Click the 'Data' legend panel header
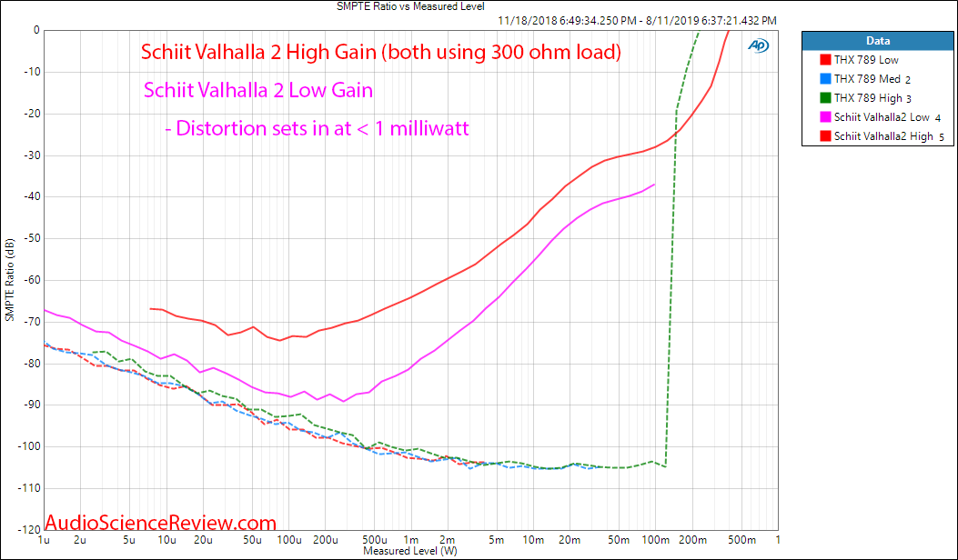The height and width of the screenshot is (560, 958). coord(877,41)
